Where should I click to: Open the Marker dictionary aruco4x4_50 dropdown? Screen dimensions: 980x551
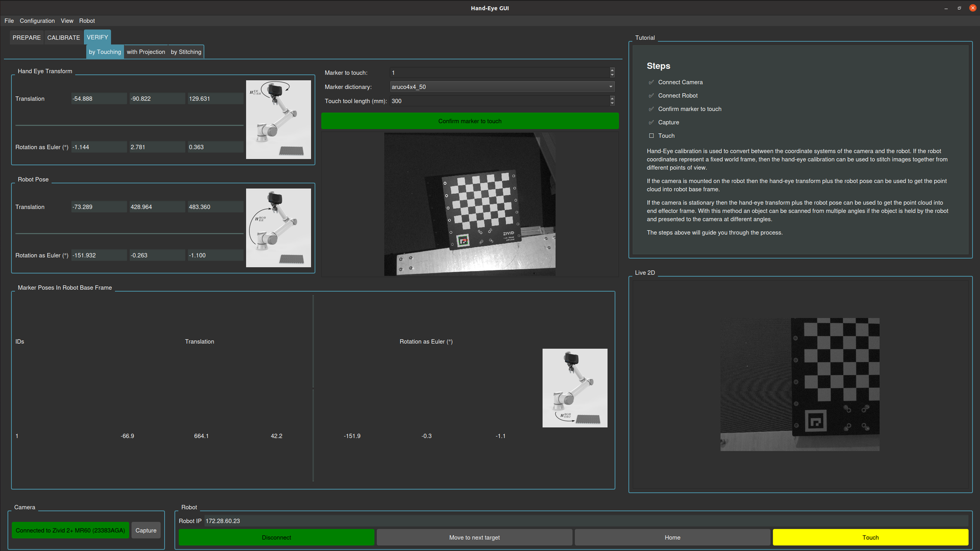[x=502, y=87]
